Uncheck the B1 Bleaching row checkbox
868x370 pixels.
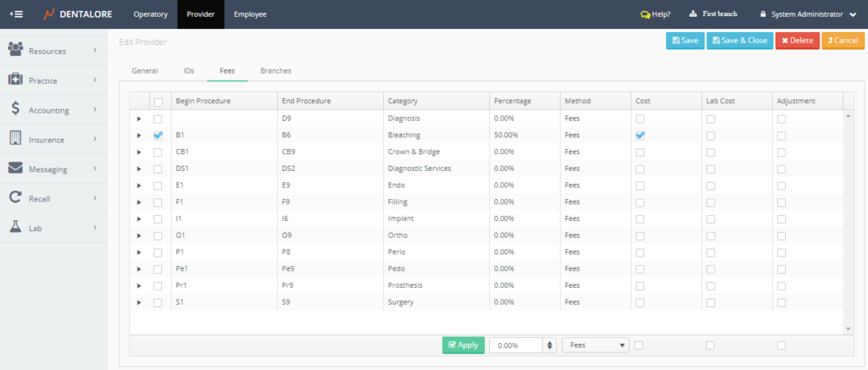[158, 135]
